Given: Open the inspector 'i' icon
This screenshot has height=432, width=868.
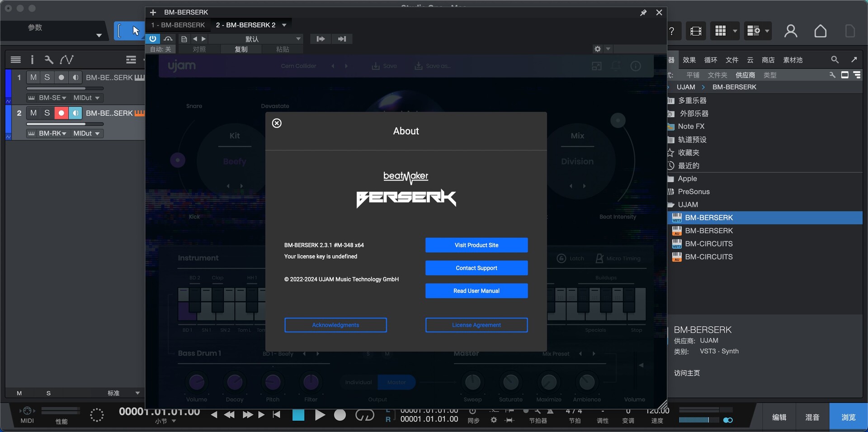Looking at the screenshot, I should click(x=32, y=59).
